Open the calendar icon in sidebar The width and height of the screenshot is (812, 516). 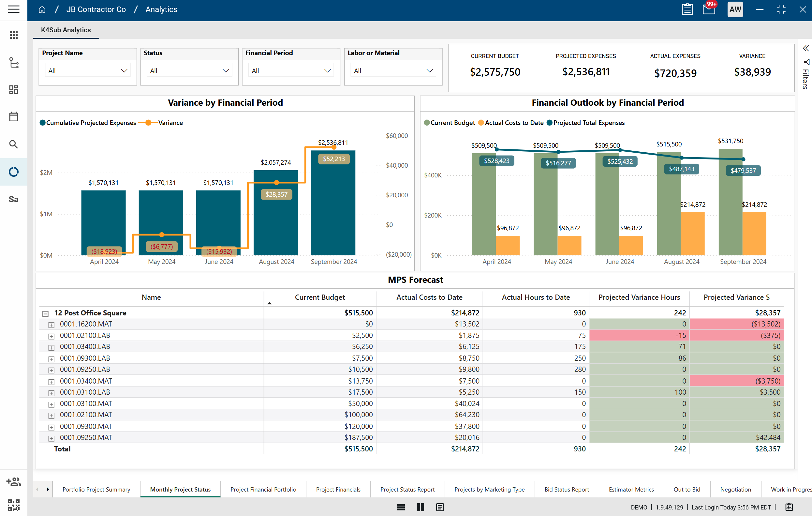coord(13,117)
